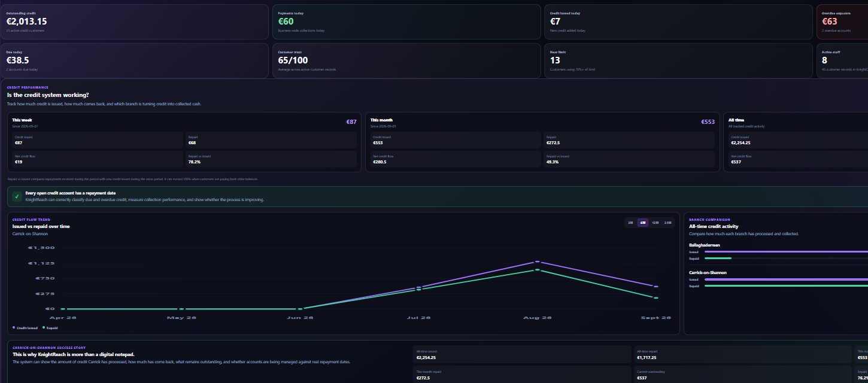Click the Carrick-on-Shannon Issued progress bar
868x383 pixels.
[786, 279]
